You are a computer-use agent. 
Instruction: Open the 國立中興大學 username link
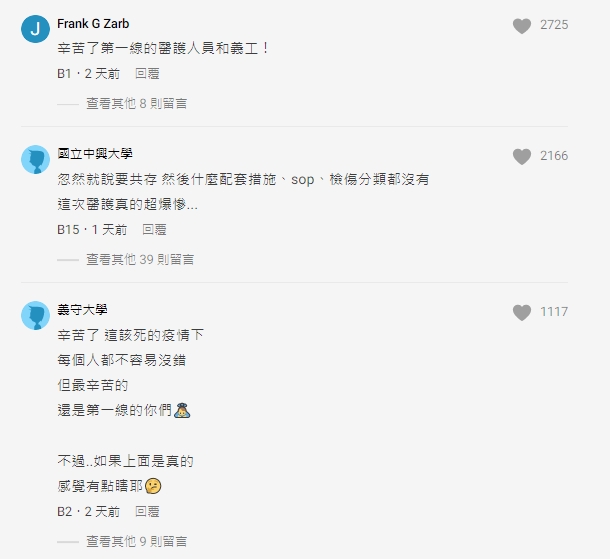coord(95,154)
